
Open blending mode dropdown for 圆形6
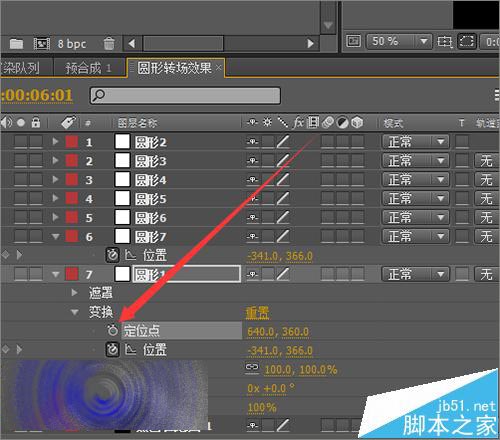[x=415, y=217]
